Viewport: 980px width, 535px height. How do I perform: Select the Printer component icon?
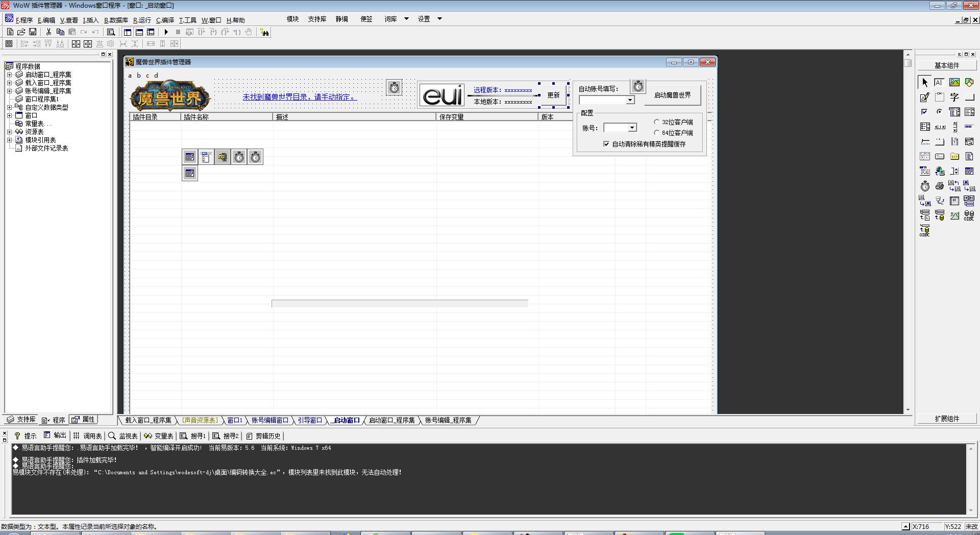click(940, 186)
